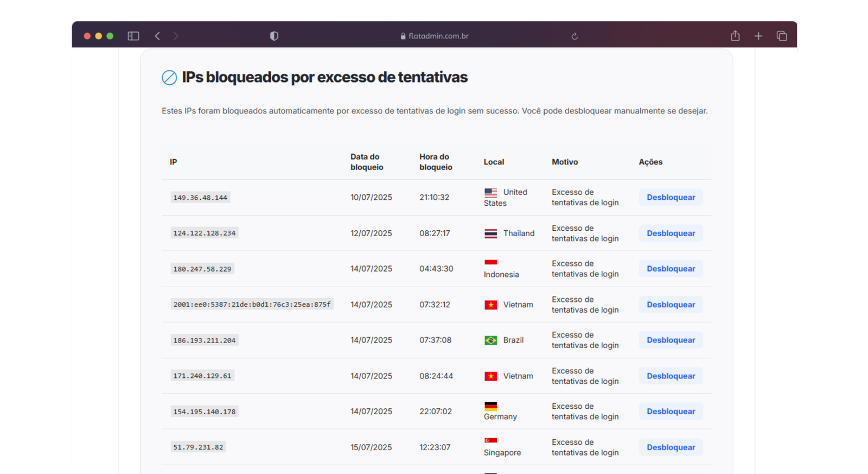Screen dimensions: 868x474
Task: Select the IP address 186.193.211.204
Action: click(204, 340)
